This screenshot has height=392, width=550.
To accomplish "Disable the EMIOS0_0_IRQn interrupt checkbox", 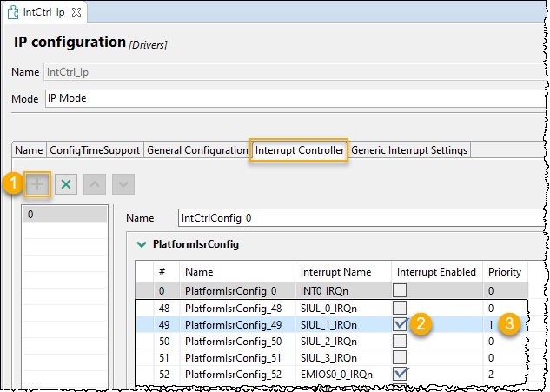I will (400, 375).
